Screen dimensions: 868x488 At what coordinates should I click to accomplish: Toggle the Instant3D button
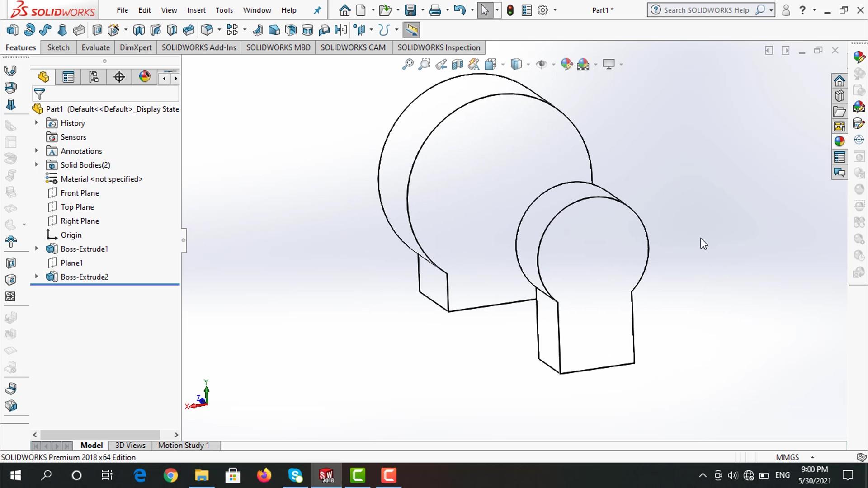[x=411, y=30]
